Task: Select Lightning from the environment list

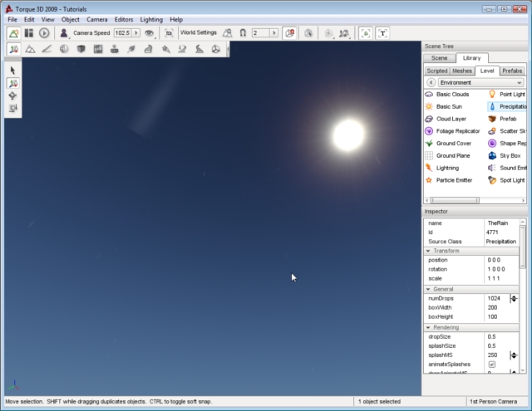Action: click(446, 168)
